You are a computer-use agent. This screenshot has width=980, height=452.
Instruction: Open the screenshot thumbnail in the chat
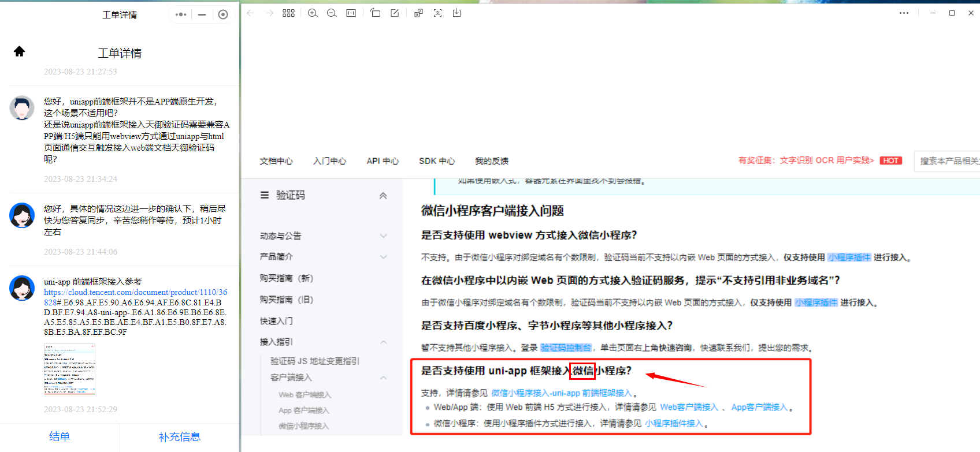coord(69,369)
